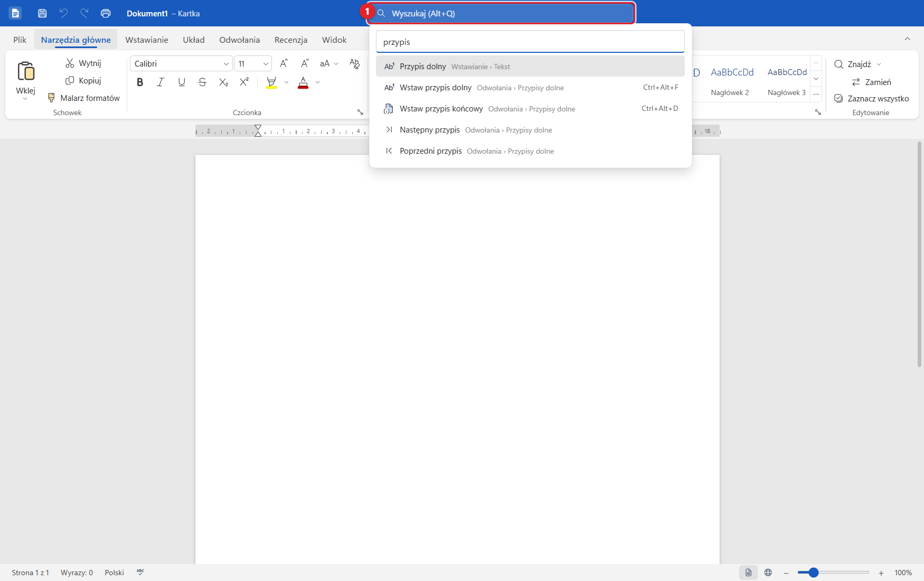Viewport: 924px width, 581px height.
Task: Select Malarz formatów tool
Action: [84, 98]
